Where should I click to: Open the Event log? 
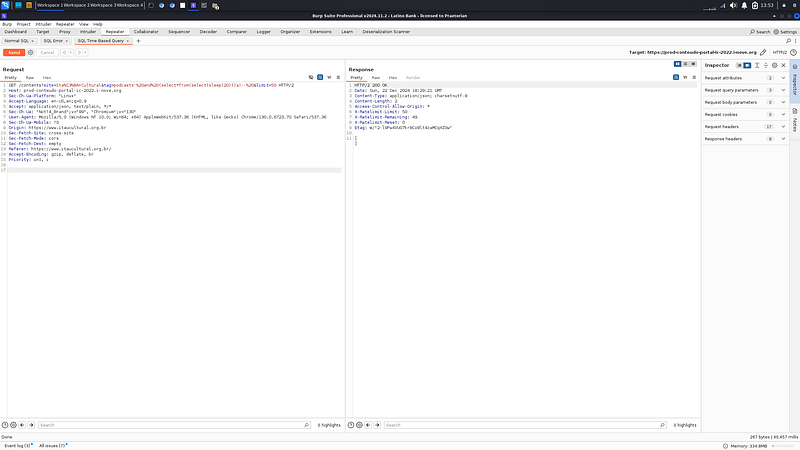pos(18,446)
